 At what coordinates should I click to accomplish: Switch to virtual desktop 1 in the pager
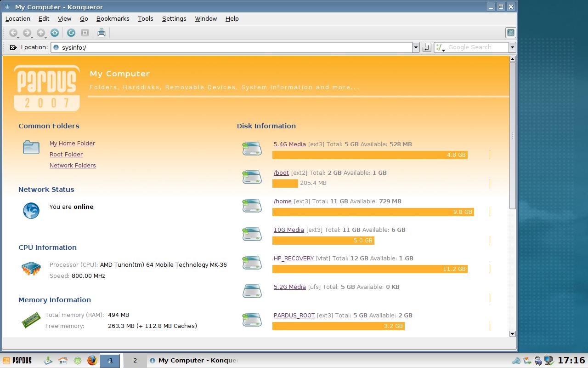click(x=110, y=361)
